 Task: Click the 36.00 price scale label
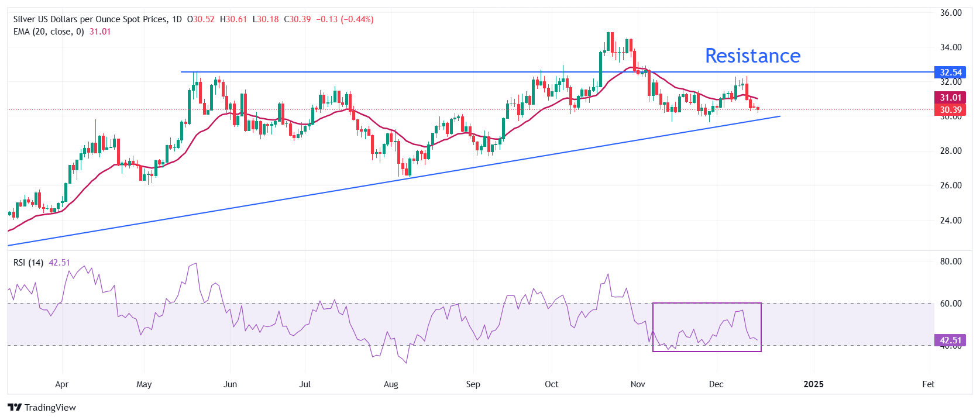point(951,13)
